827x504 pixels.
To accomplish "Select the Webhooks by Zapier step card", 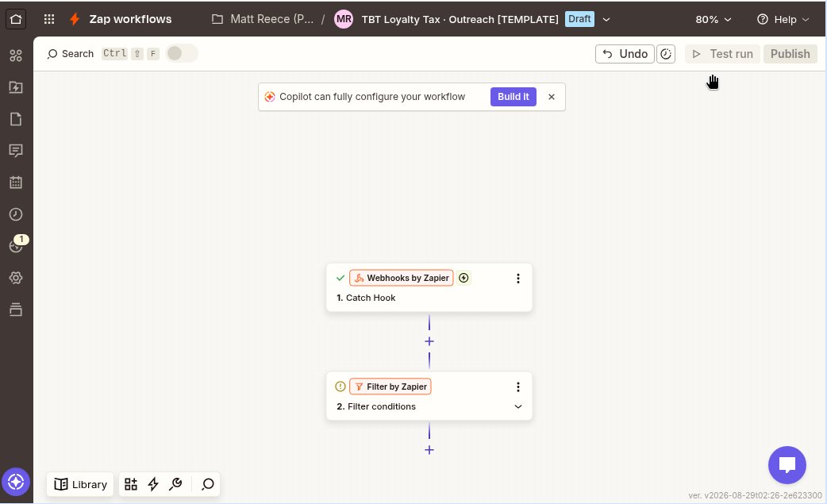I will [x=429, y=288].
